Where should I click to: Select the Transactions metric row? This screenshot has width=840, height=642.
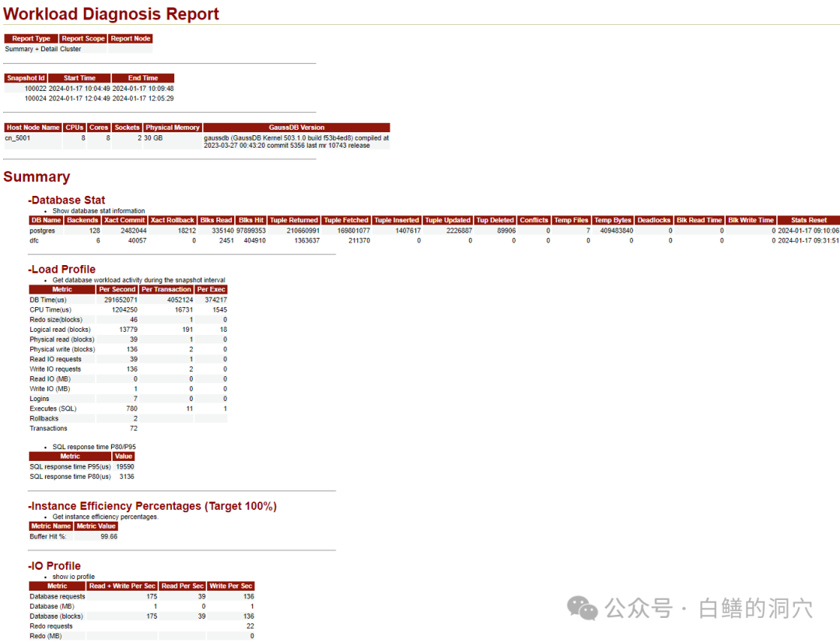point(128,428)
